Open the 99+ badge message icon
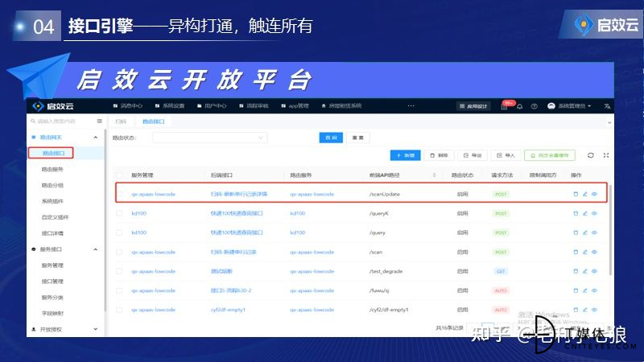 click(506, 105)
